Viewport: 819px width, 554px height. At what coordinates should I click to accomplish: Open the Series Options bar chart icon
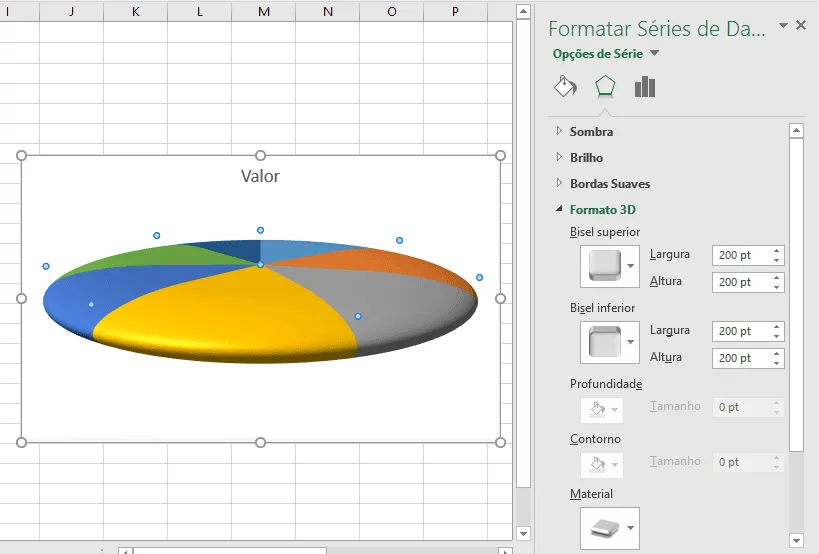point(645,87)
